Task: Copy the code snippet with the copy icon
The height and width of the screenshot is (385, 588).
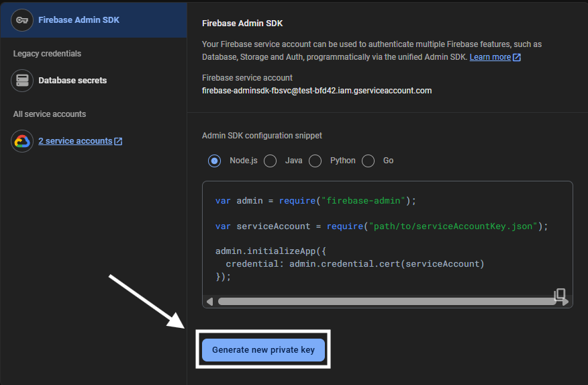Action: tap(559, 295)
